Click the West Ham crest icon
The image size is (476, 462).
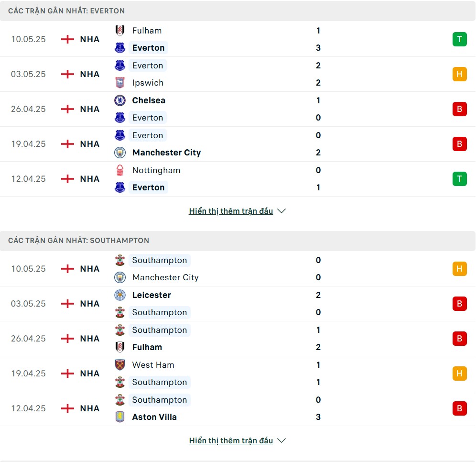coord(120,365)
